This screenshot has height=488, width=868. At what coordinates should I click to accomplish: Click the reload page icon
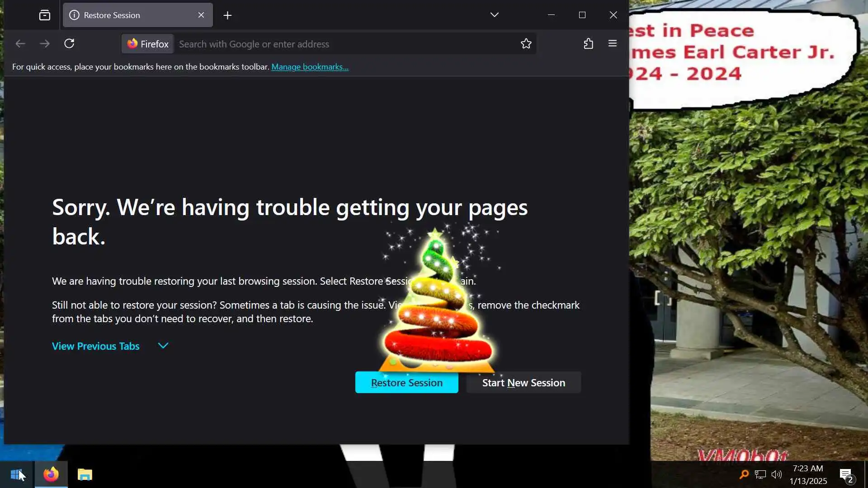click(x=69, y=44)
